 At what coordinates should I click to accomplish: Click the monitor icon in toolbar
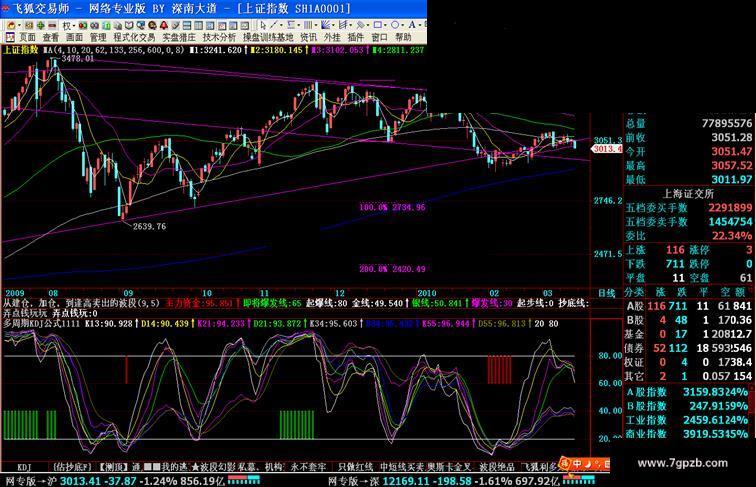140,25
